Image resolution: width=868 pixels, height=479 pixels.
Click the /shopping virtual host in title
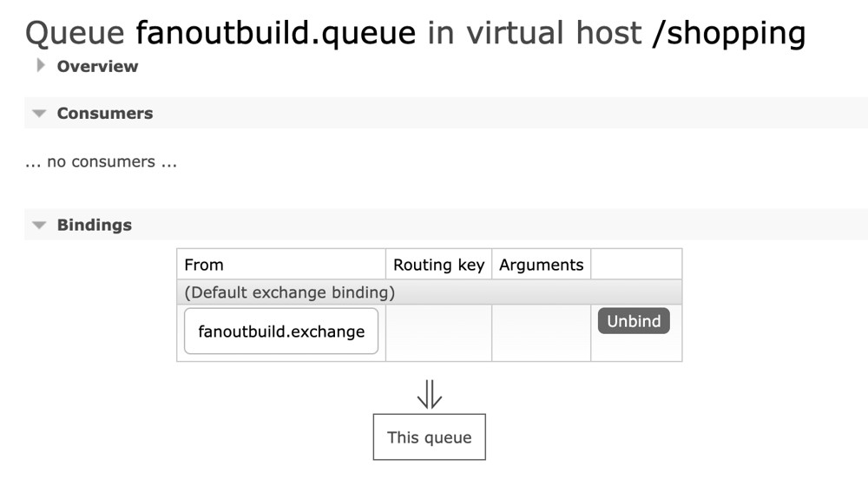(x=727, y=33)
